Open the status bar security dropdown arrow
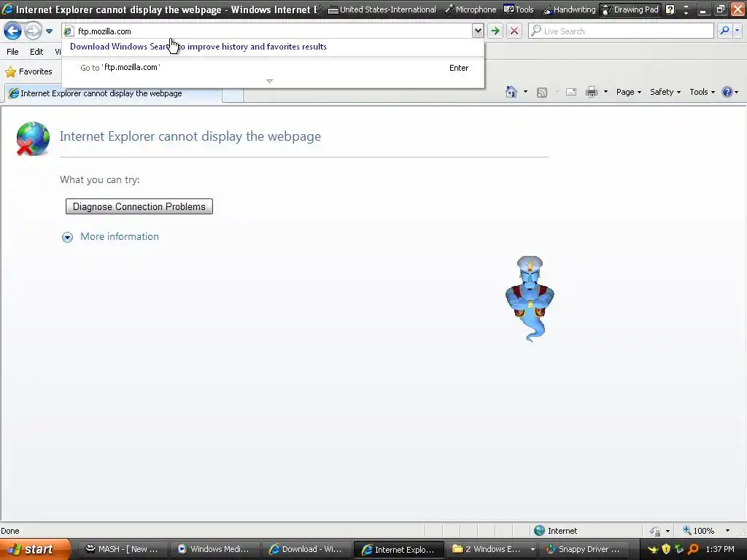Viewport: 747px width, 560px height. pyautogui.click(x=668, y=531)
